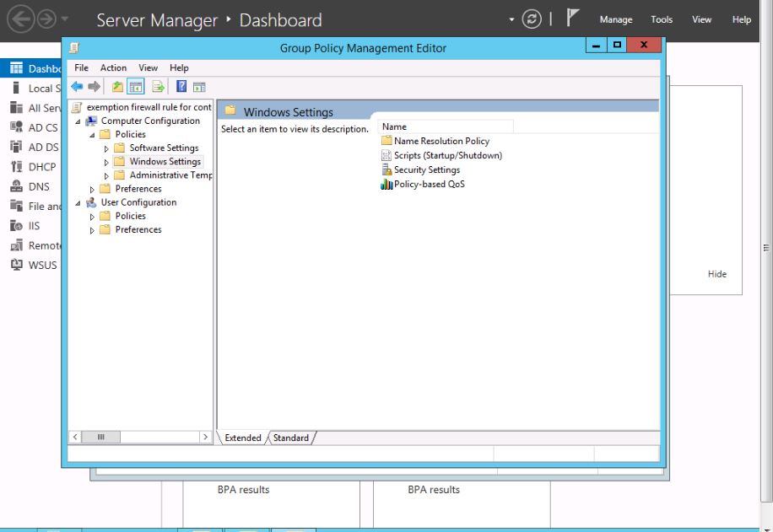The image size is (773, 532).
Task: Select the Name Resolution Policy folder
Action: (x=435, y=142)
